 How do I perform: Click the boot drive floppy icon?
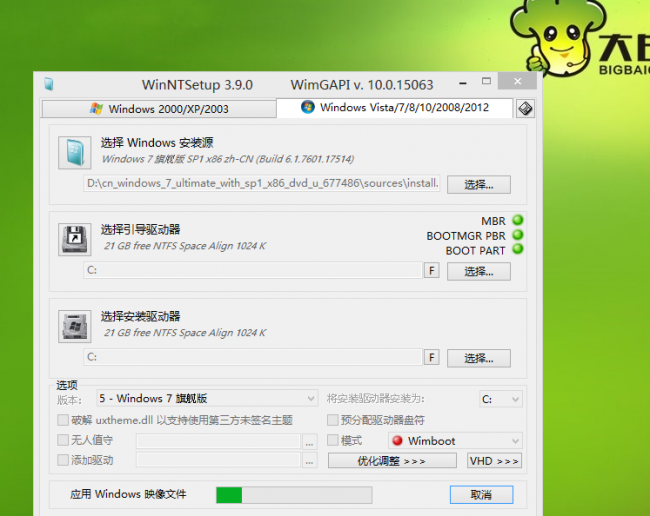point(75,240)
